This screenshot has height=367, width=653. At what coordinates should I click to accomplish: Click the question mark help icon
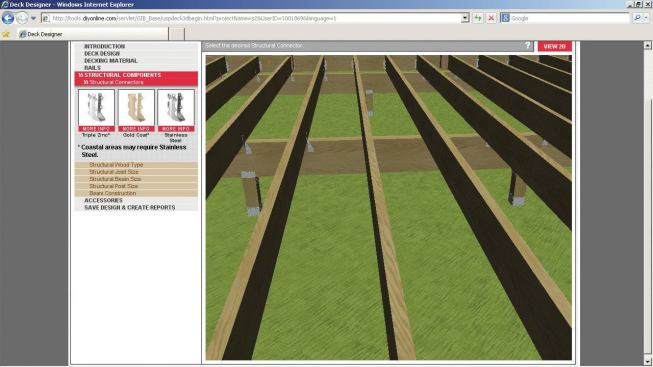[528, 45]
